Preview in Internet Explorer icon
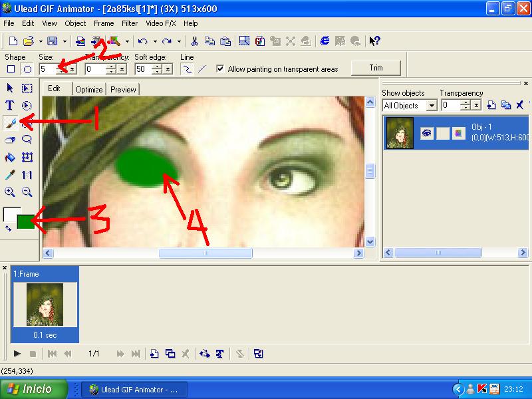This screenshot has width=532, height=399. (325, 41)
